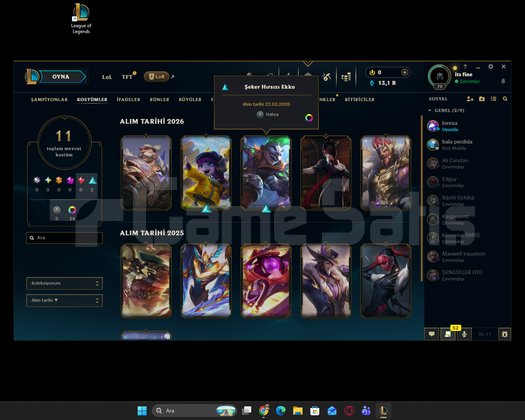Image resolution: width=525 pixels, height=420 pixels.
Task: Open the LoR badge link
Action: (x=156, y=77)
